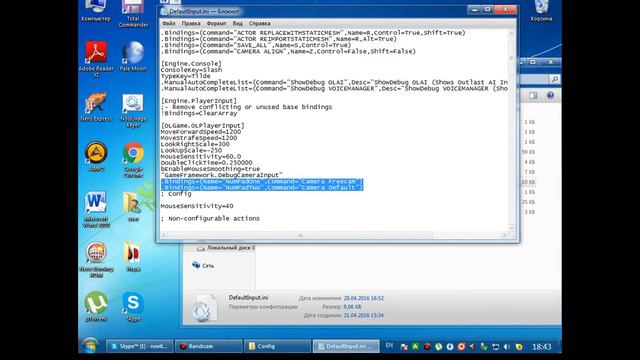The width and height of the screenshot is (640, 360).
Task: Select Локальный диск in Explorer navigation
Action: point(227,248)
